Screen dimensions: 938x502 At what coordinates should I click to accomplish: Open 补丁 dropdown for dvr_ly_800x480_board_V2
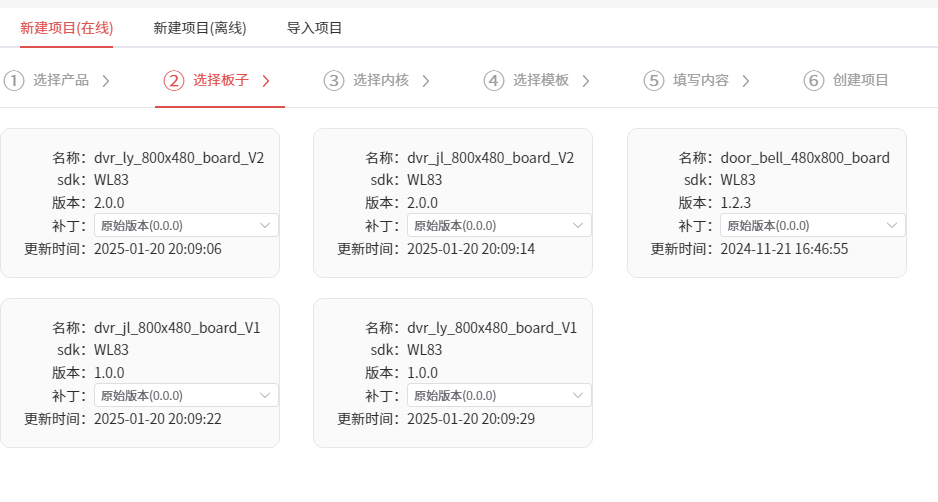[x=186, y=226]
